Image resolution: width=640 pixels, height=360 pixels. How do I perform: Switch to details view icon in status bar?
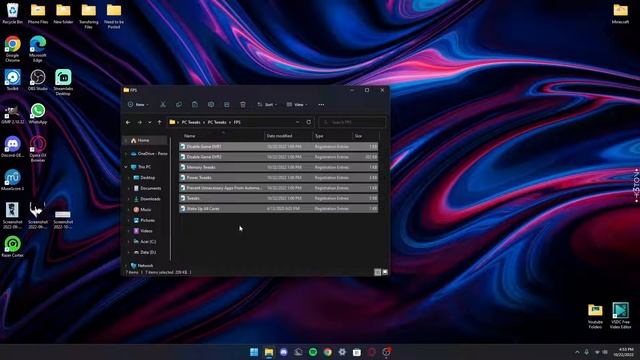[x=378, y=272]
